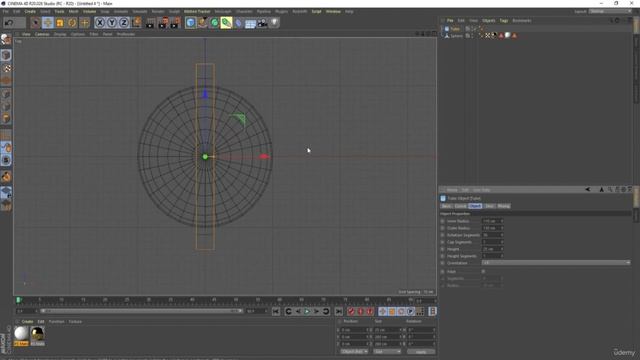Click the Make Editable icon
This screenshot has height=360, width=640.
tap(6, 39)
